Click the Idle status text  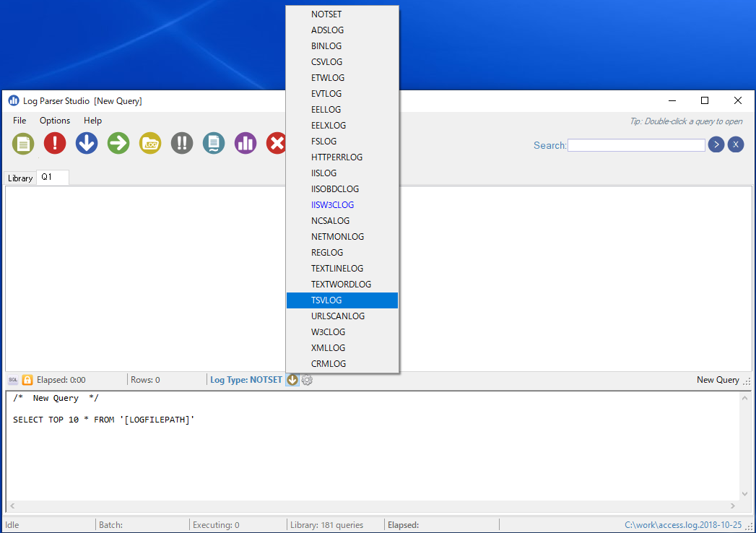point(12,525)
